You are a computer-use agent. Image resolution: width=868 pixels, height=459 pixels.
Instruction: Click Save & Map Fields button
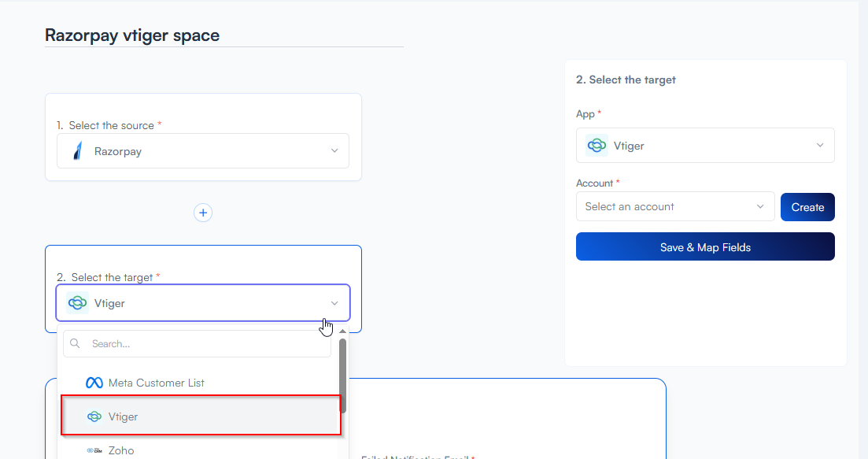click(x=705, y=247)
